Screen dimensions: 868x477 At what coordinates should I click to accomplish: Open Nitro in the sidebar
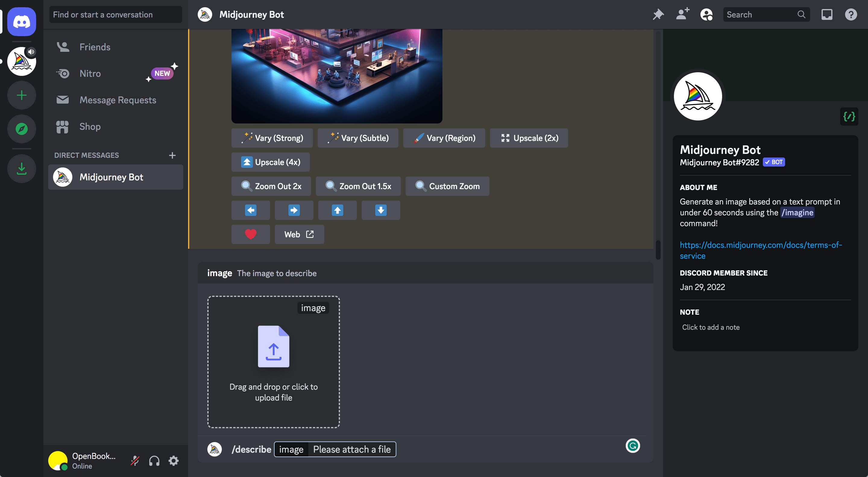click(x=115, y=73)
